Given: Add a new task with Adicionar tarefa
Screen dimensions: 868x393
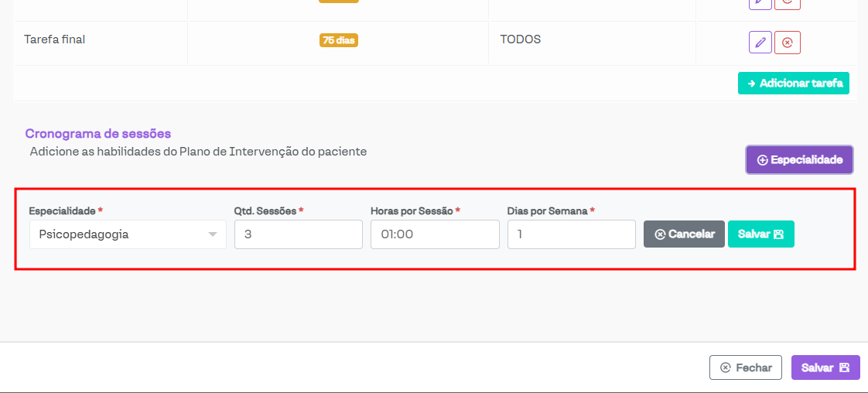Looking at the screenshot, I should 793,83.
